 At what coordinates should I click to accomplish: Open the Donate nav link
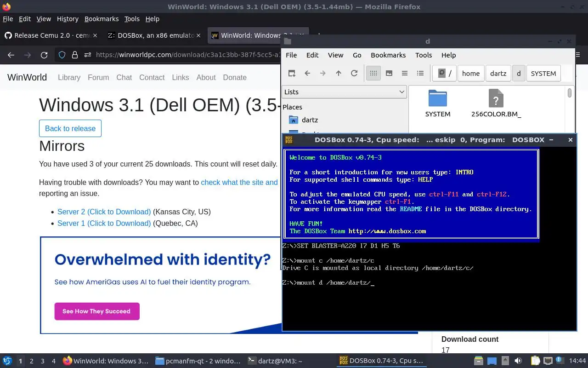(235, 77)
